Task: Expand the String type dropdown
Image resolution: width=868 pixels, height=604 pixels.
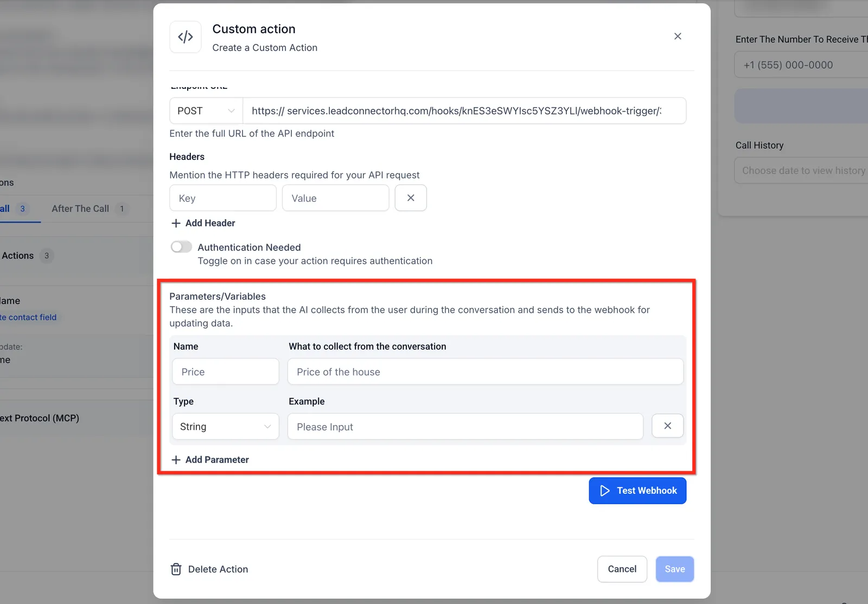Action: coord(226,427)
